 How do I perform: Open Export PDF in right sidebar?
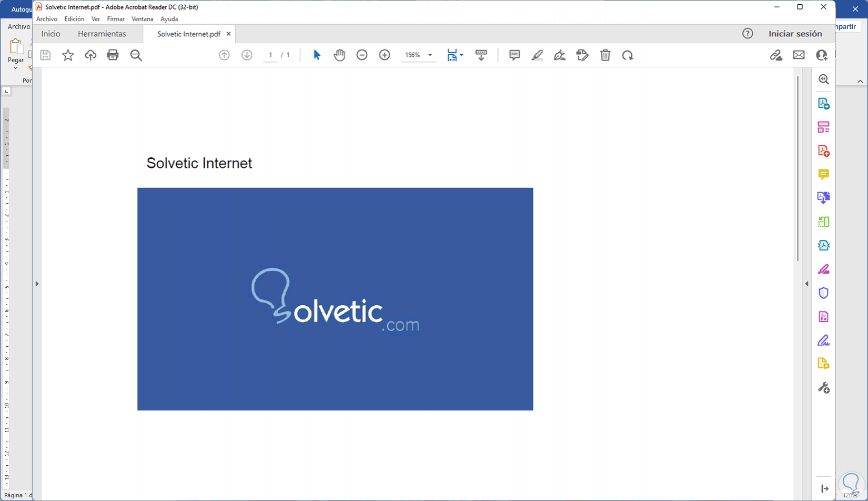(824, 104)
